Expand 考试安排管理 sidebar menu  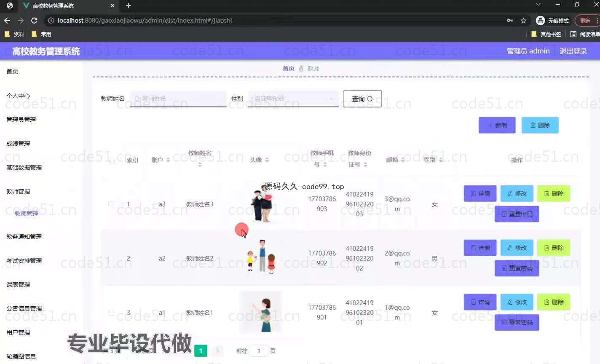point(24,261)
